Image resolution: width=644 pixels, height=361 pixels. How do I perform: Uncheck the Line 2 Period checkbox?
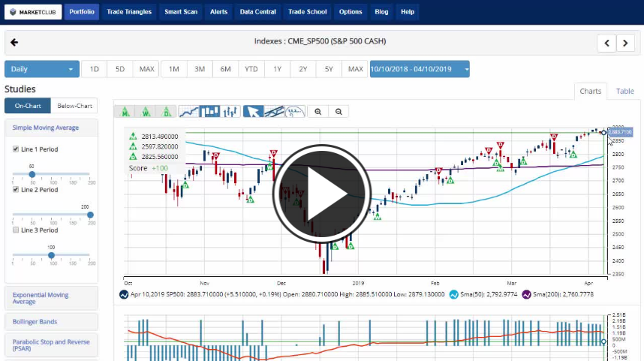click(x=17, y=190)
